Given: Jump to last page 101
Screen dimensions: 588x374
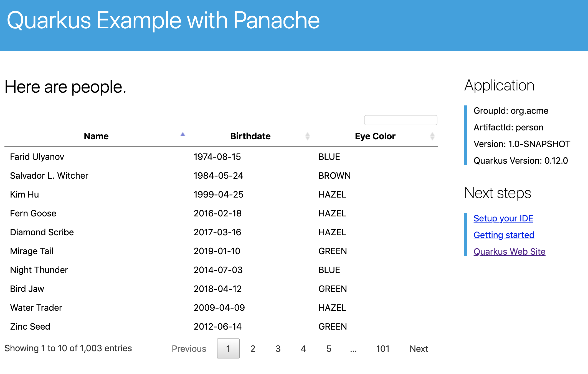Looking at the screenshot, I should (x=382, y=348).
